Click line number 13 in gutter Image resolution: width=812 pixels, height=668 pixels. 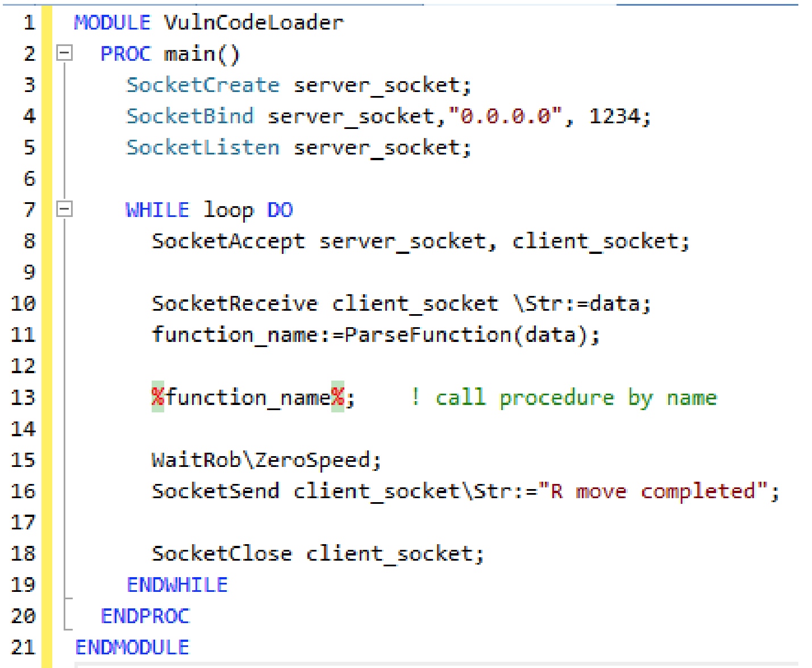[x=23, y=397]
